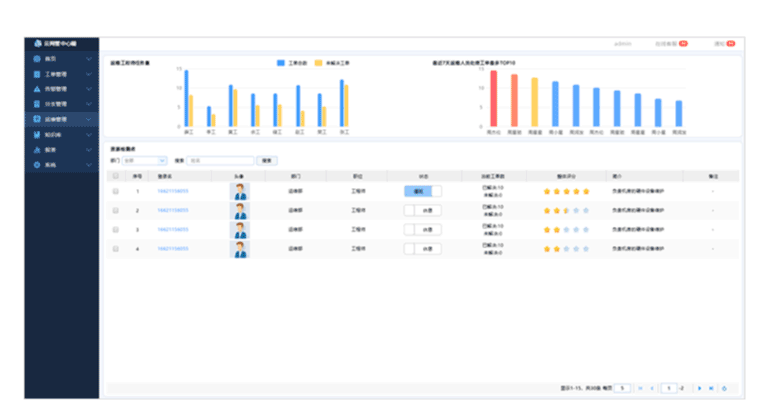Click the fourth star in row 3 rating
The image size is (773, 400).
click(576, 230)
